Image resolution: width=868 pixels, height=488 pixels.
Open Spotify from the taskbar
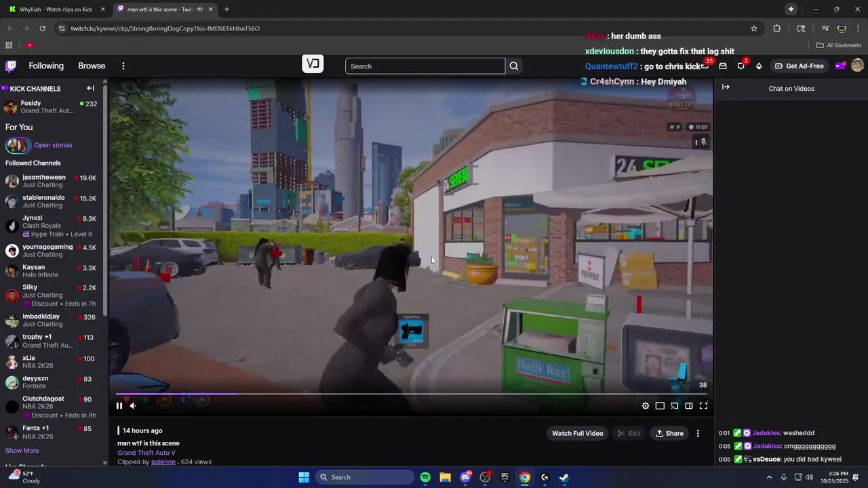point(425,477)
